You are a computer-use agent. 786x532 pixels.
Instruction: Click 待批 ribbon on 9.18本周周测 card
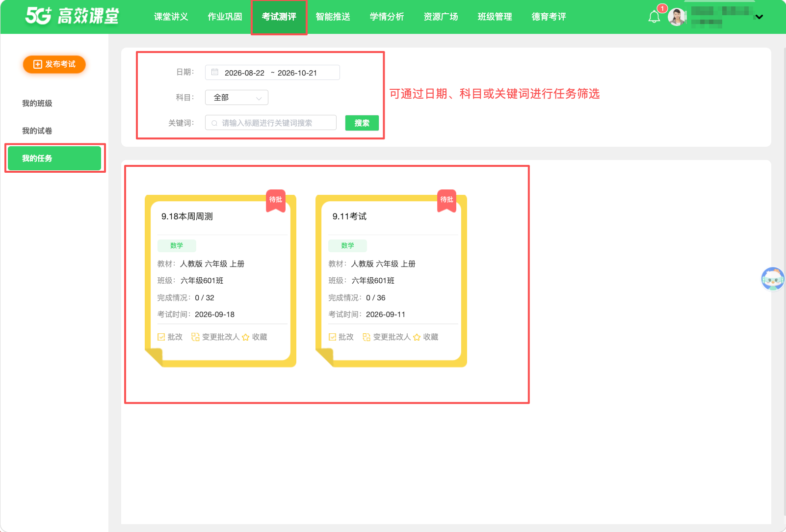(x=276, y=200)
